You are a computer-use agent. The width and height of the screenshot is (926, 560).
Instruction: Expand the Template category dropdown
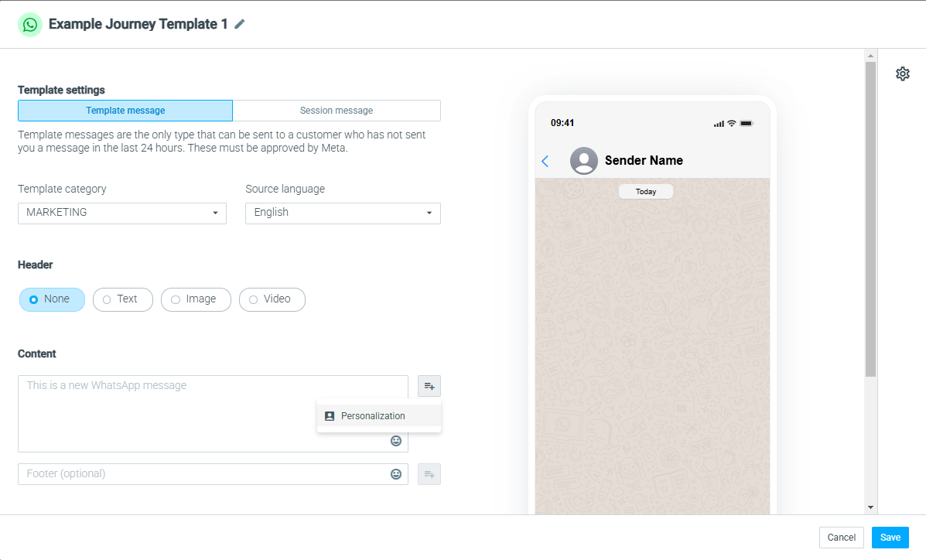tap(122, 213)
